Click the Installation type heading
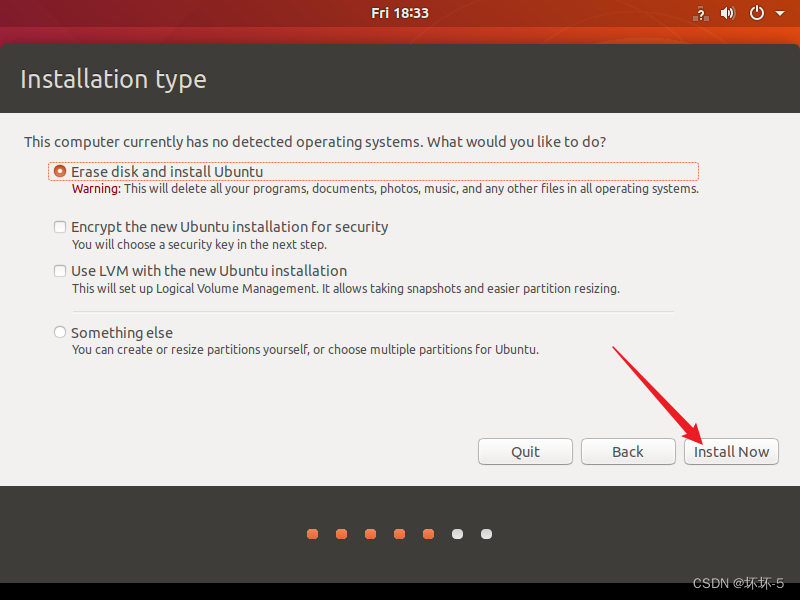This screenshot has height=600, width=800. pos(113,80)
